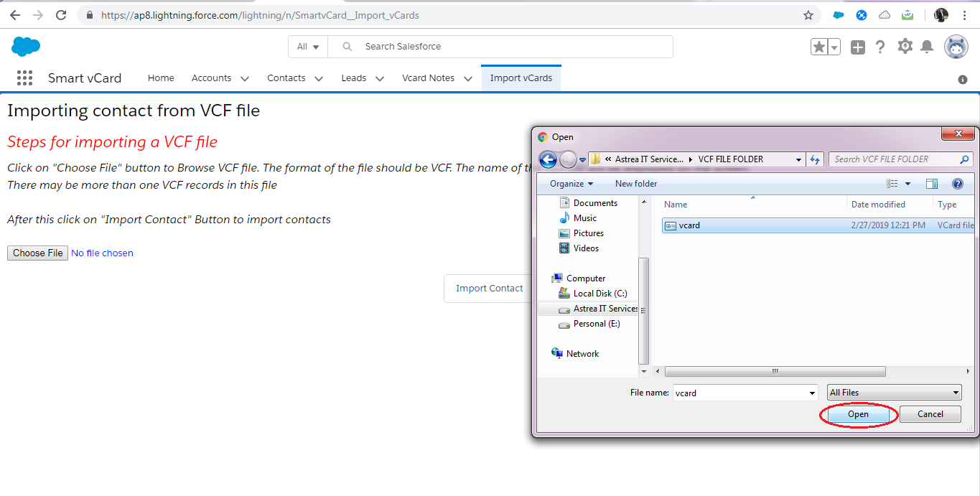Click the Salesforce help question mark icon
The width and height of the screenshot is (980, 496).
[x=880, y=47]
